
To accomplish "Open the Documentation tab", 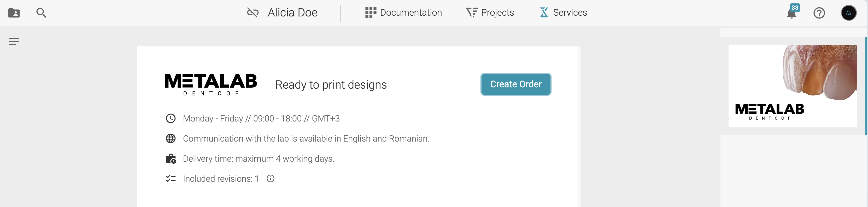I will click(403, 13).
